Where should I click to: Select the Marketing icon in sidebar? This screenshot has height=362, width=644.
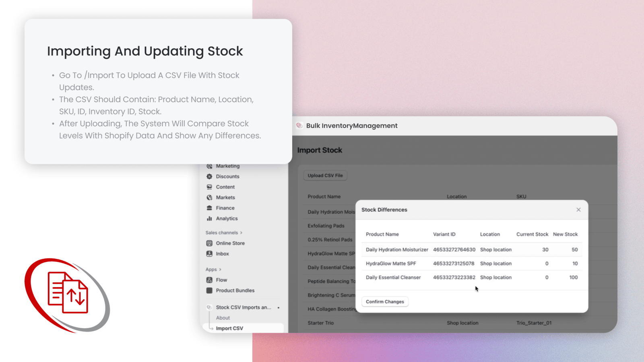(x=210, y=166)
